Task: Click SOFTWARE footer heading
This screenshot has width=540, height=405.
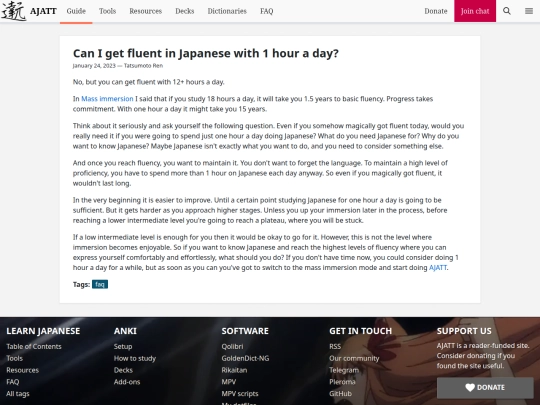Action: tap(245, 331)
